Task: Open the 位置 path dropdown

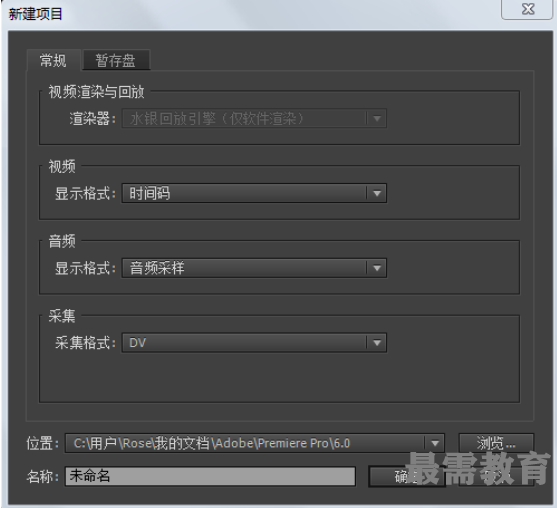Action: pos(254,443)
